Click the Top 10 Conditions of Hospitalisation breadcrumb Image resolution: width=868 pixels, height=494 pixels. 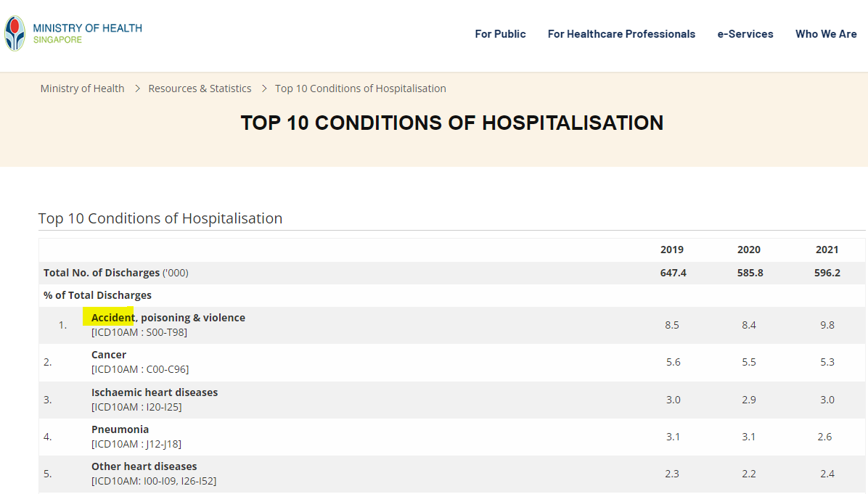pos(360,88)
